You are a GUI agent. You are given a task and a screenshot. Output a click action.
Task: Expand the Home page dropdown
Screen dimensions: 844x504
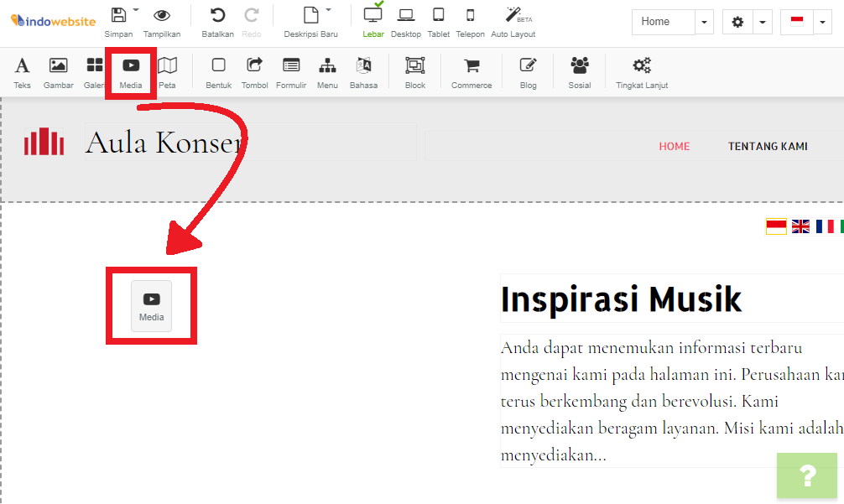click(705, 22)
